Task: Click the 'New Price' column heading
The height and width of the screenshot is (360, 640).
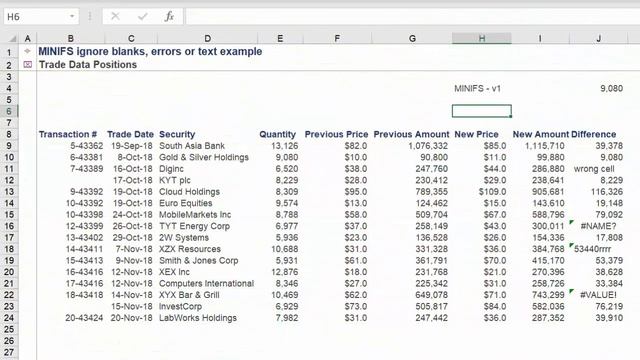Action: pos(476,134)
